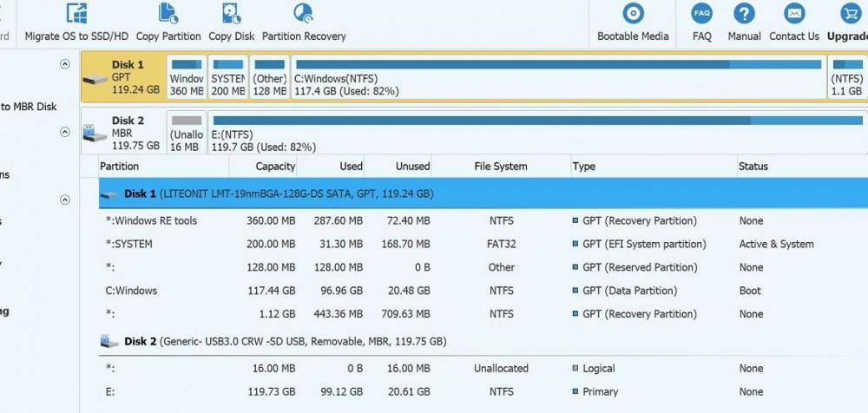Viewport: 868px width, 413px height.
Task: Click the E:(NTFS) usage bar on Disk 2
Action: pyautogui.click(x=538, y=121)
